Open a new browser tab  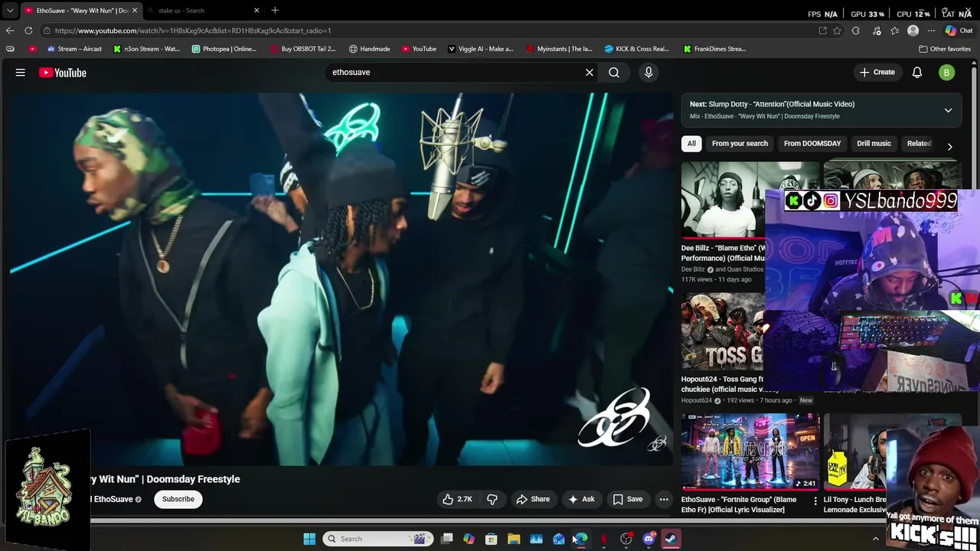click(275, 11)
